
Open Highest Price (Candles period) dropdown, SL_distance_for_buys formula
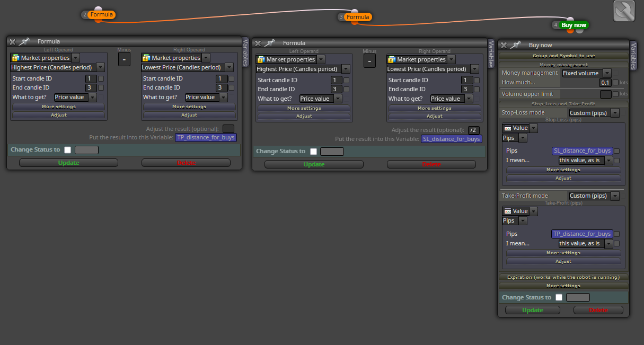pyautogui.click(x=303, y=69)
